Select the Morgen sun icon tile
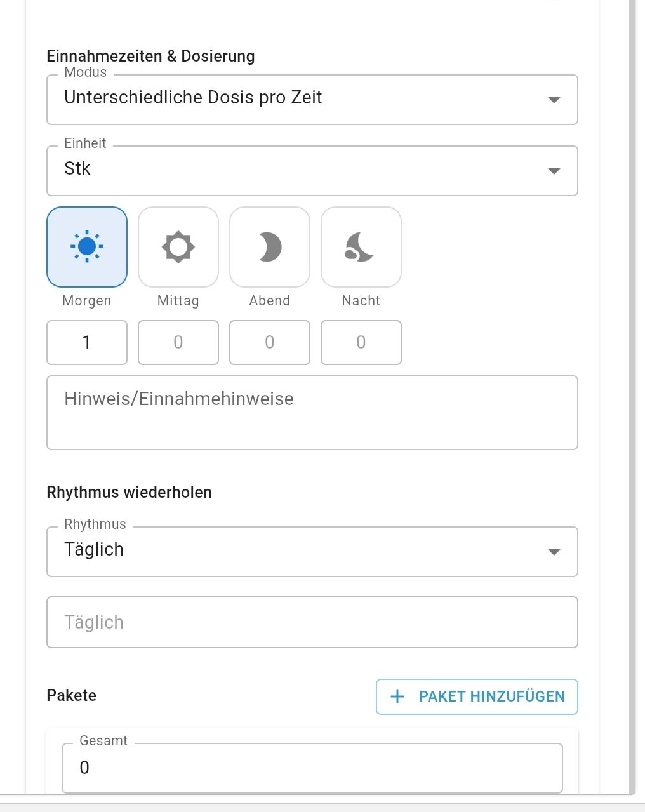Screen dimensions: 645x812 coord(87,247)
